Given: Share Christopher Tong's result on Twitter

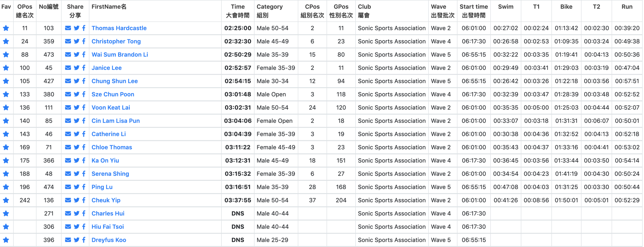Looking at the screenshot, I should 76,41.
